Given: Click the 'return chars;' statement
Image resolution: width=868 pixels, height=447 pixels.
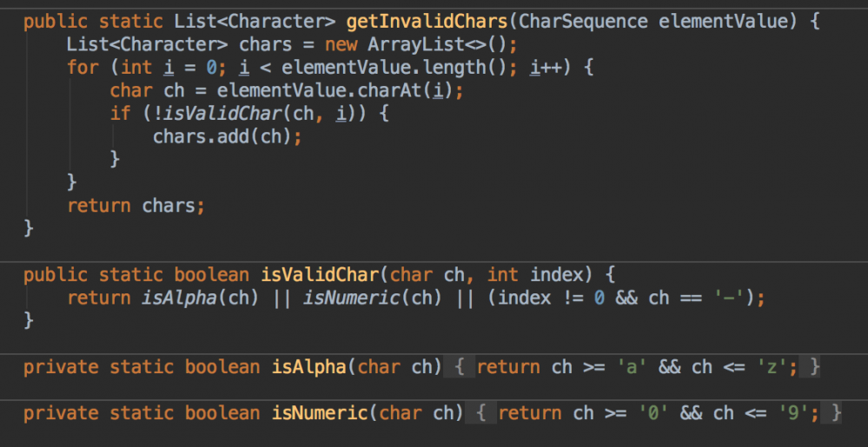Looking at the screenshot, I should tap(136, 206).
